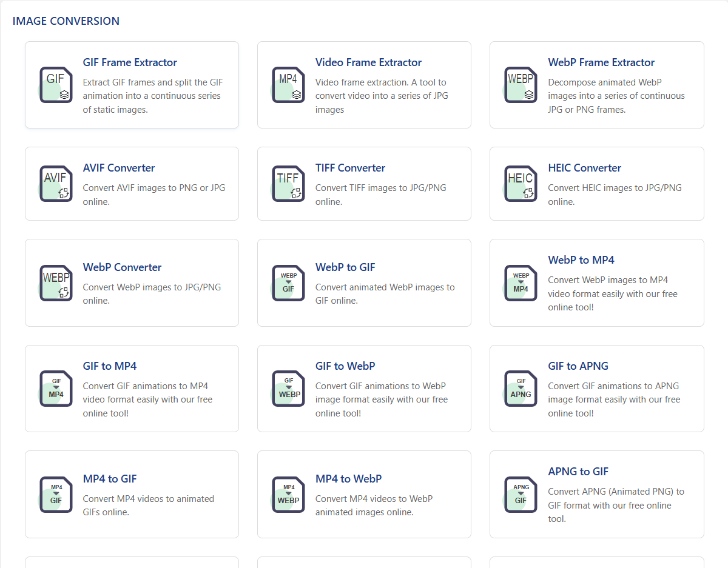Open the WebP Frame Extractor title link

[601, 62]
